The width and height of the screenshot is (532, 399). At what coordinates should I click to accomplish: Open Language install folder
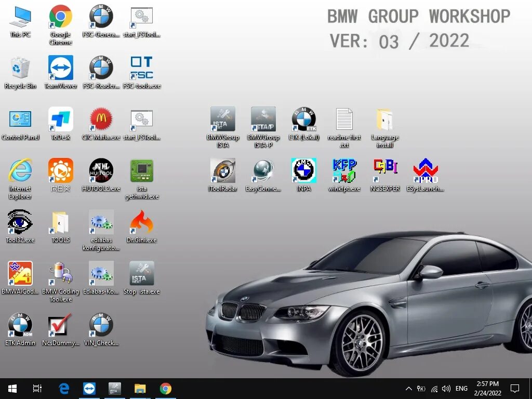[x=385, y=128]
